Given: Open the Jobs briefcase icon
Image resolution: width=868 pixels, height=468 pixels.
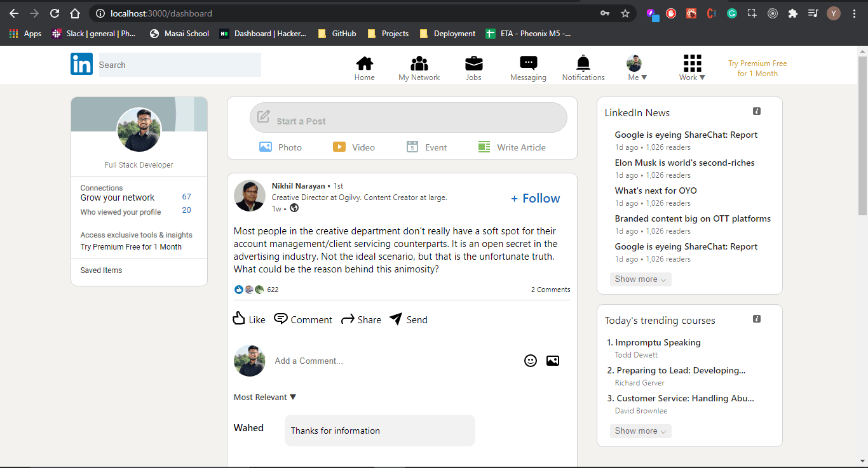Looking at the screenshot, I should pos(473,64).
